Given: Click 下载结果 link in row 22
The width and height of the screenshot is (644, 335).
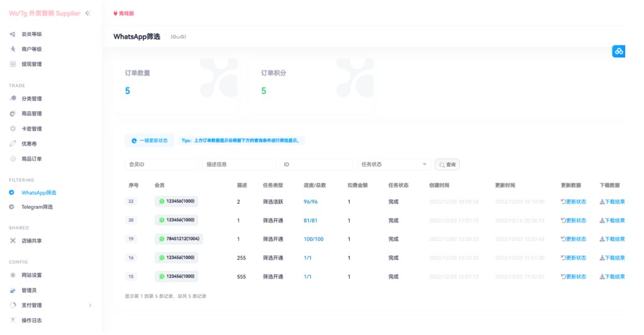Looking at the screenshot, I should (x=612, y=202).
